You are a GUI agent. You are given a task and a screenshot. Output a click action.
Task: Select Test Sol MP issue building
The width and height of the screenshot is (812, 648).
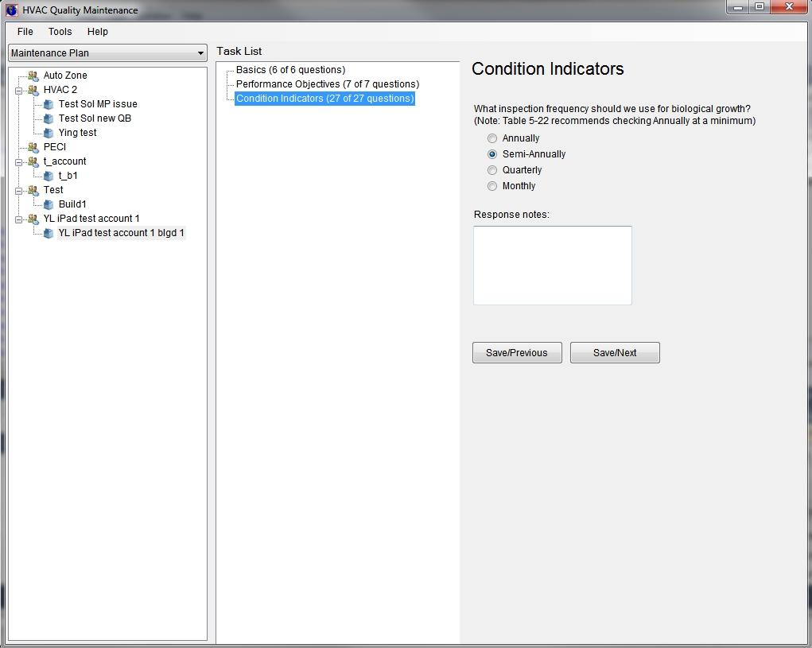point(98,104)
